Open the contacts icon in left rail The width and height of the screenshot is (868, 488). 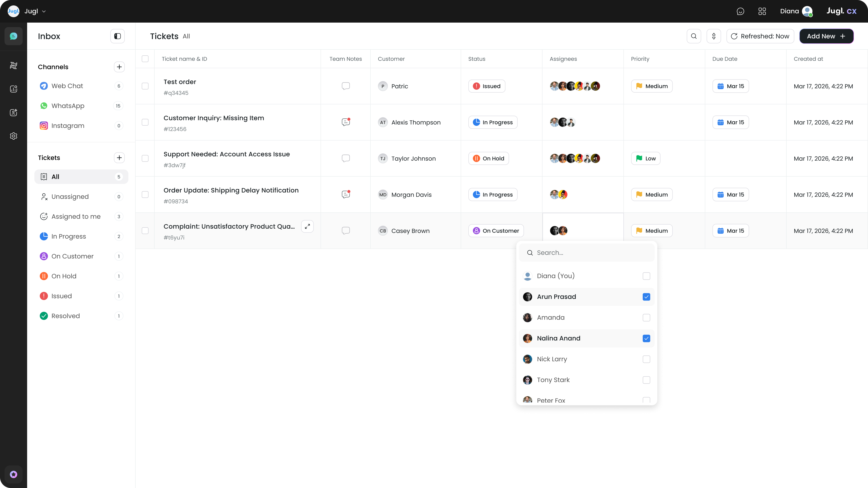14,113
